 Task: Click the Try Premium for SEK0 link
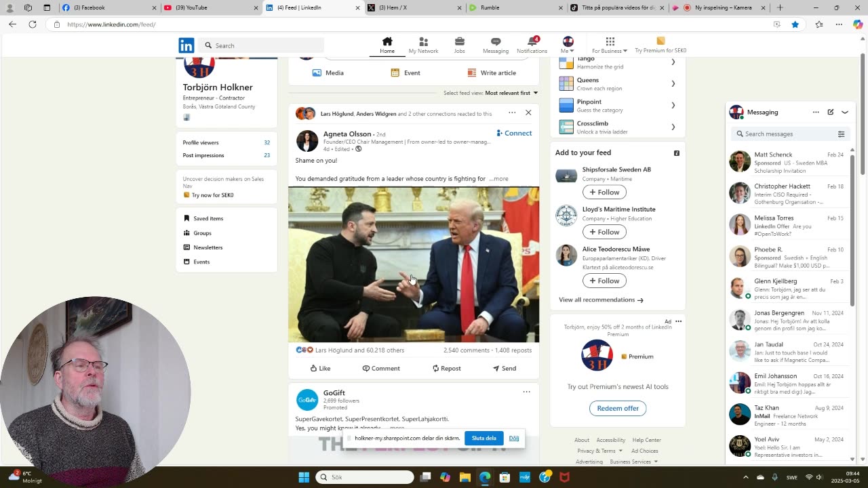660,45
